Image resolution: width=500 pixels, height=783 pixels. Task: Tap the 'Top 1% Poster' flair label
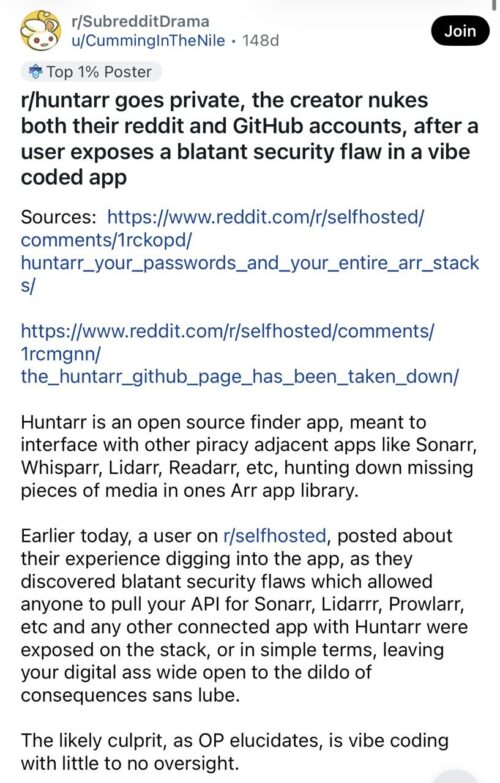pos(99,72)
